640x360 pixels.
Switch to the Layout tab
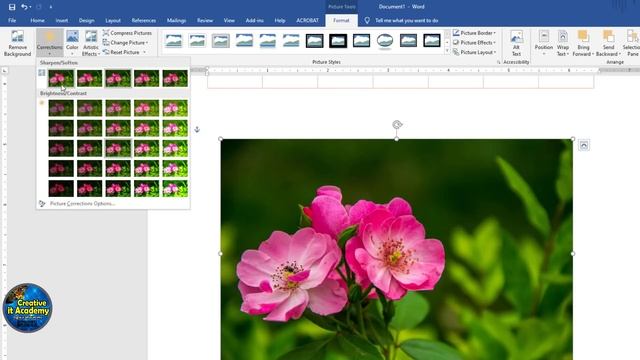(x=113, y=20)
